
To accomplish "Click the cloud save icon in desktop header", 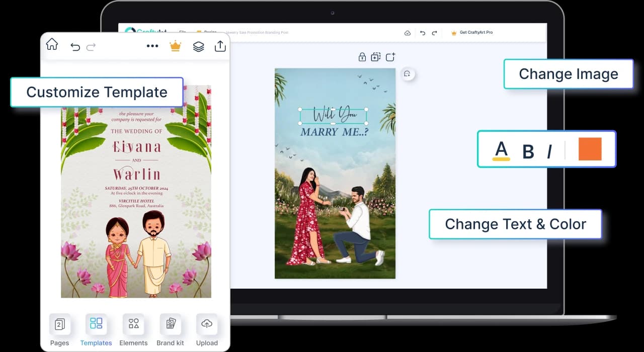I will click(408, 33).
